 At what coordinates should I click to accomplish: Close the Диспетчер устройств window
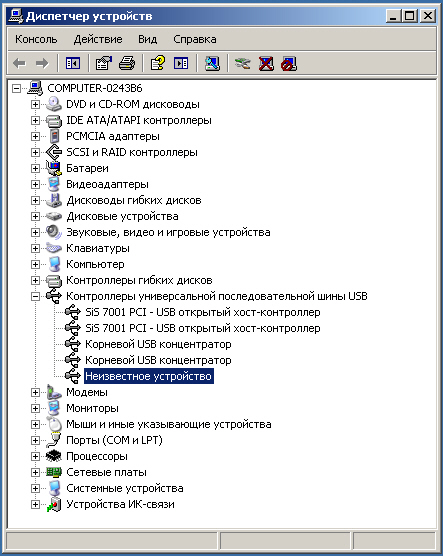pos(428,16)
